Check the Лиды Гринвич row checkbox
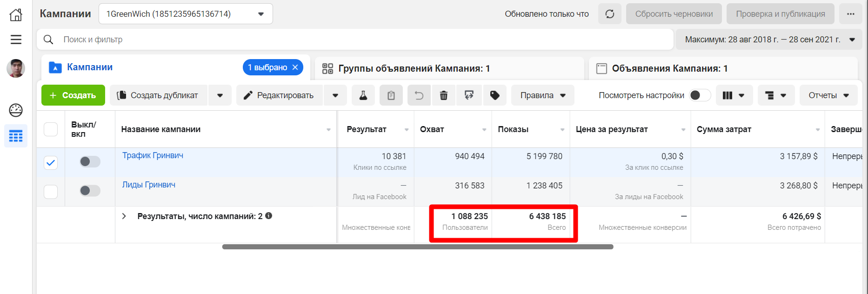Viewport: 868px width, 294px height. (51, 192)
